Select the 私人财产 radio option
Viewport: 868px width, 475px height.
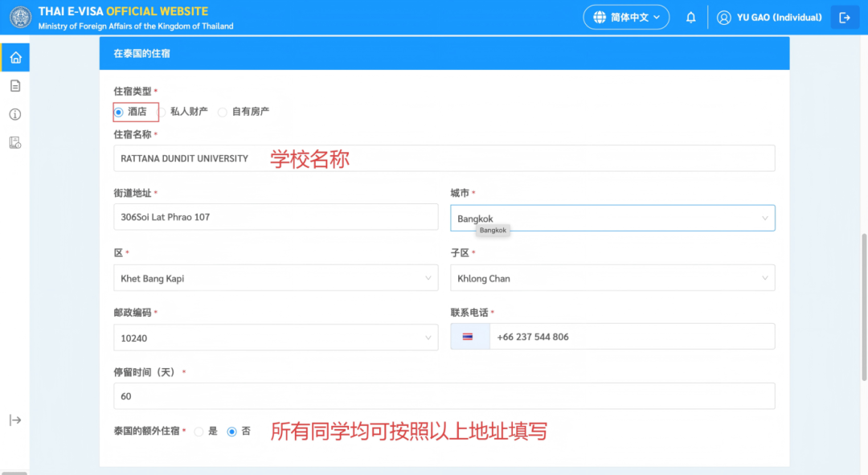(162, 112)
